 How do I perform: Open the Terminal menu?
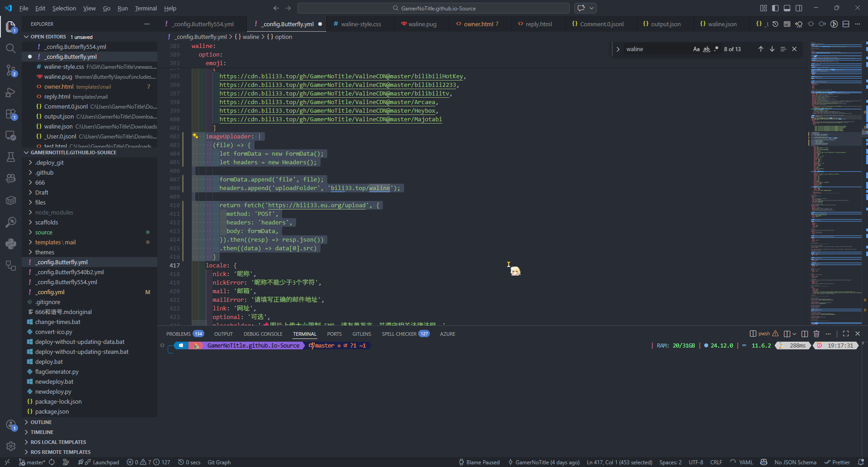146,8
